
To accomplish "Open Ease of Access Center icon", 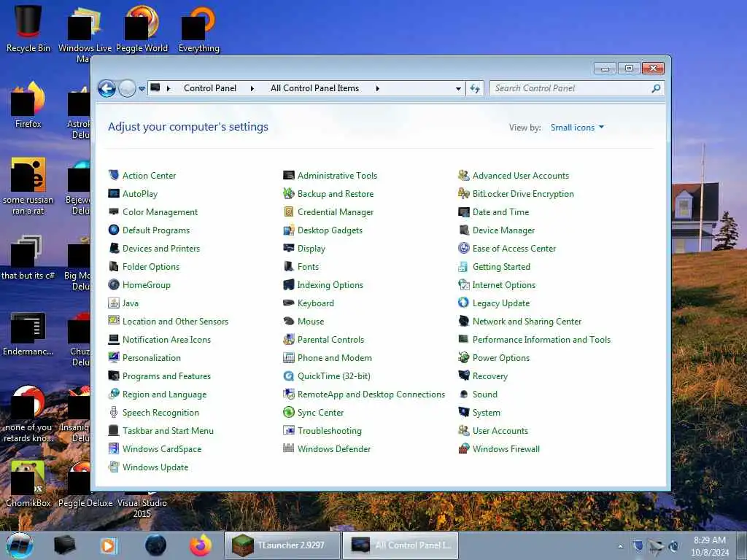I will point(463,248).
